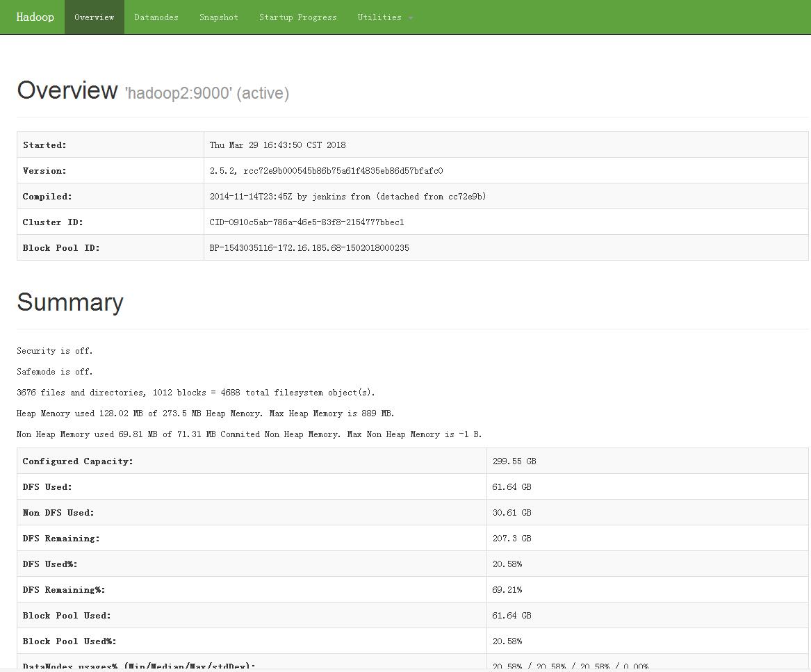
Task: Click the Heap Memory used 128.02 MB line
Action: click(205, 413)
